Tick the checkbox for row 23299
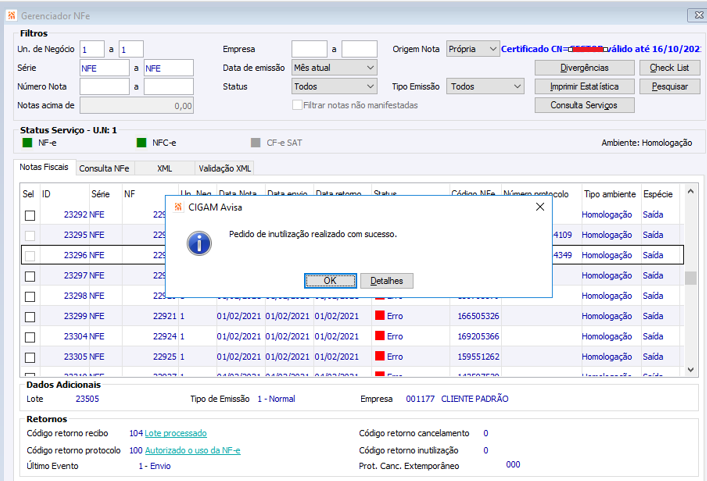This screenshot has width=707, height=481. 30,316
